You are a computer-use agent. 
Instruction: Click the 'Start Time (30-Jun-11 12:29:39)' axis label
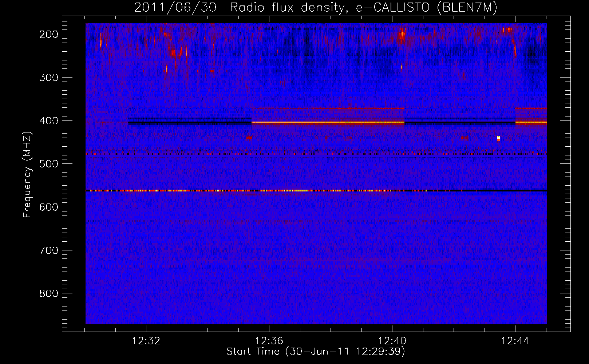(316, 352)
